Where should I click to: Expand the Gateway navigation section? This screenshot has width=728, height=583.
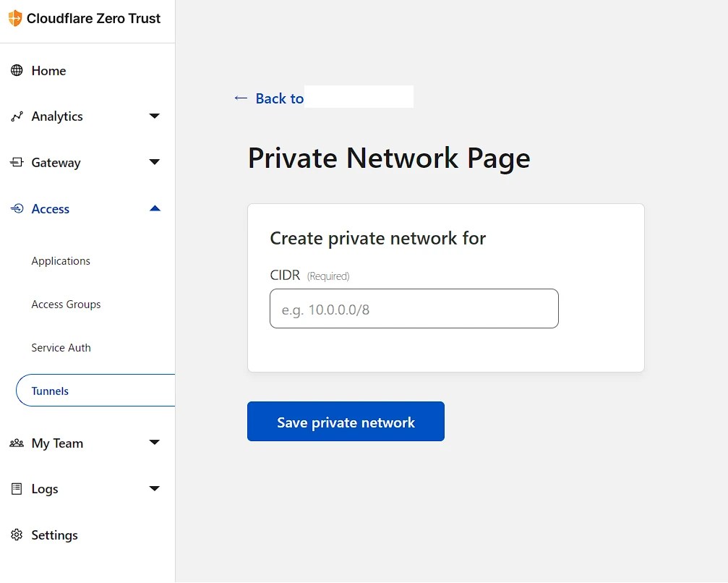154,162
